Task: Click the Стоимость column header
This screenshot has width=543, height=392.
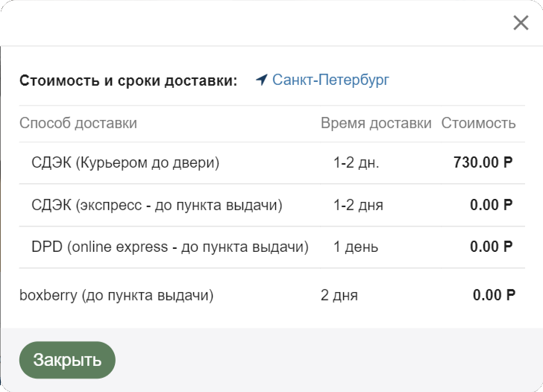Action: [x=478, y=123]
